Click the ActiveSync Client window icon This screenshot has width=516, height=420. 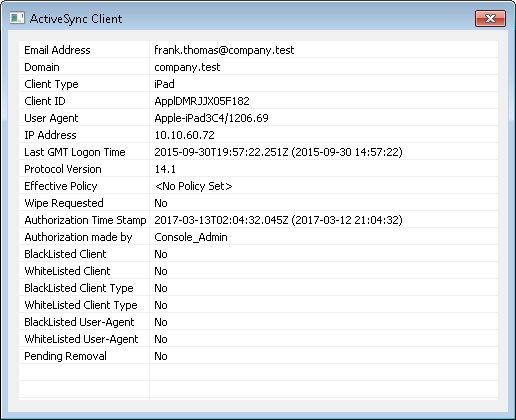pyautogui.click(x=17, y=18)
